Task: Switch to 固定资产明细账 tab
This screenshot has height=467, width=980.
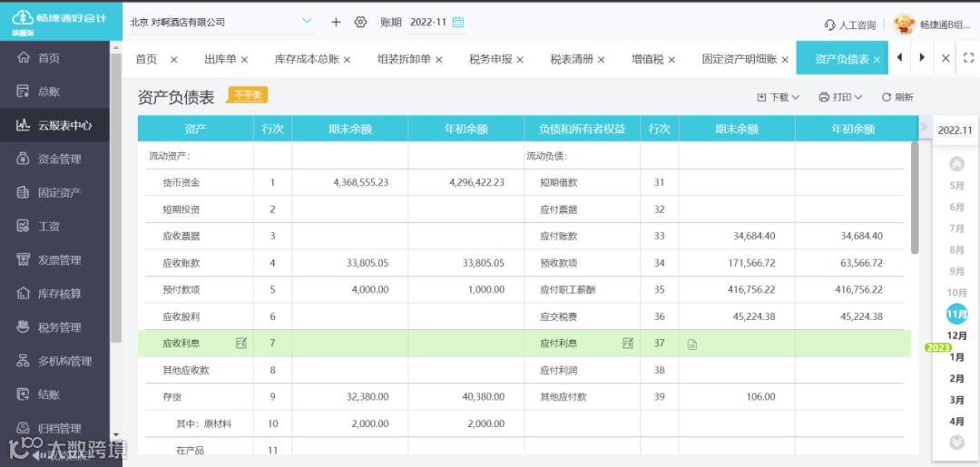Action: point(740,59)
